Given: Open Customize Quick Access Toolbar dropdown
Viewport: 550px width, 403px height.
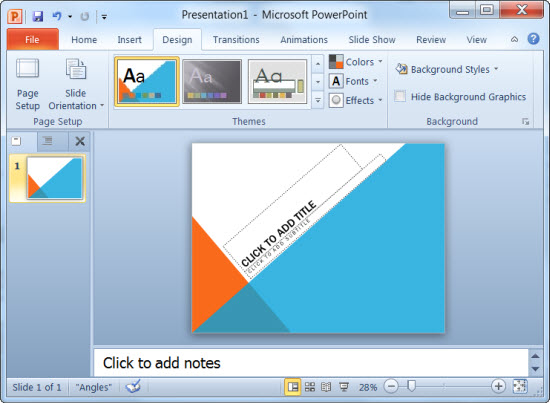Looking at the screenshot, I should pos(104,16).
